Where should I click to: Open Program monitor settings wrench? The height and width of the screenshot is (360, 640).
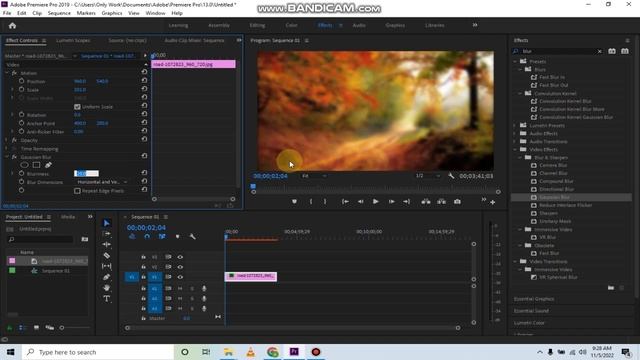(x=451, y=176)
